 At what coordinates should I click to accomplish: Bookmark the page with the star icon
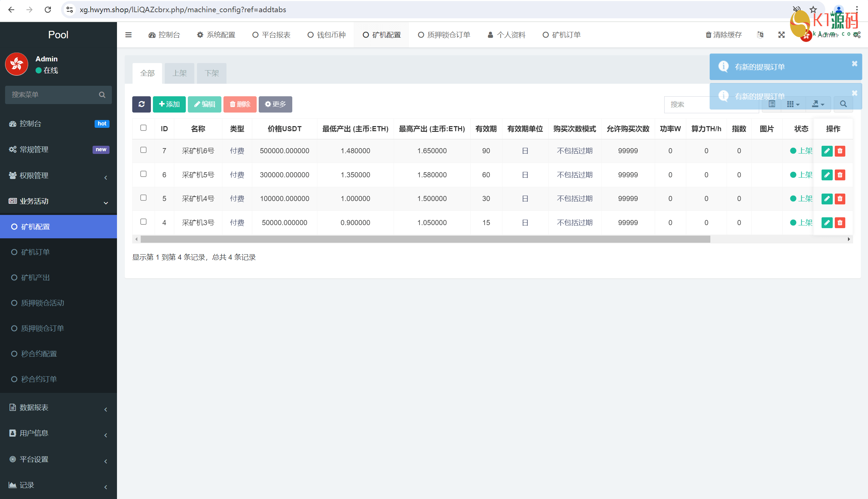tap(813, 9)
